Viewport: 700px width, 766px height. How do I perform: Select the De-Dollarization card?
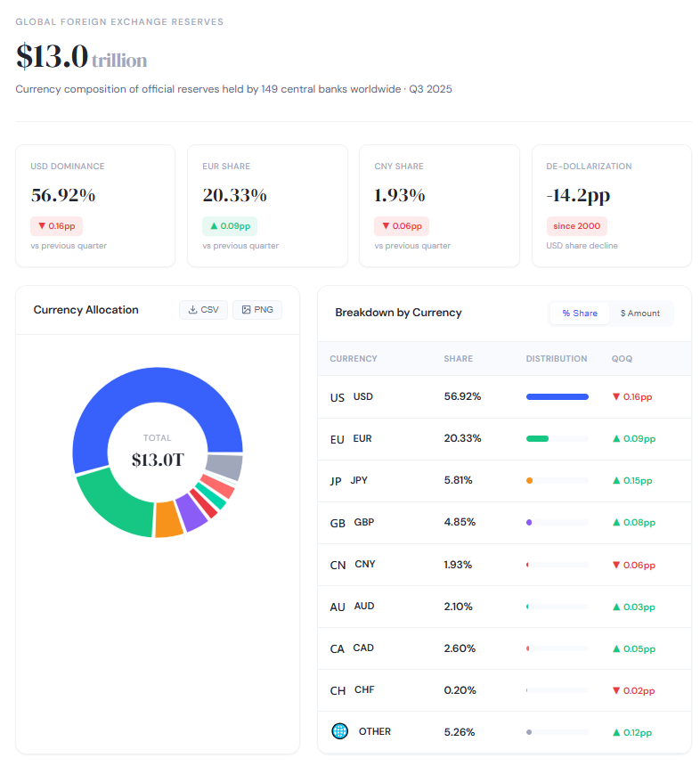[611, 206]
